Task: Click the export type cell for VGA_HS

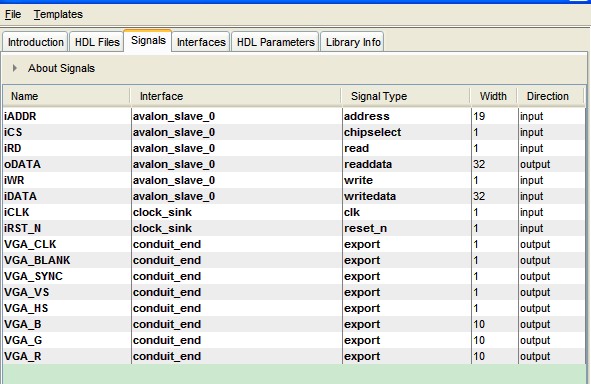Action: pyautogui.click(x=407, y=308)
